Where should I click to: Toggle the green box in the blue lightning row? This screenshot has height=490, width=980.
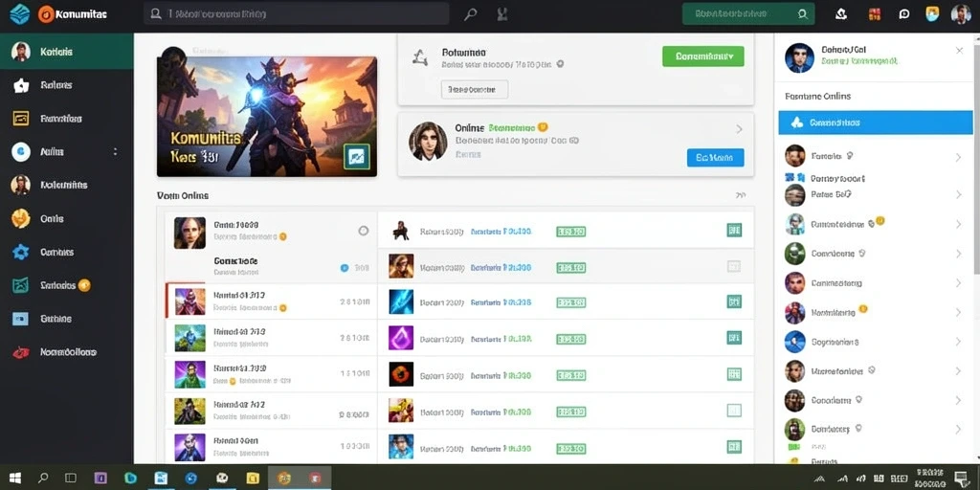pyautogui.click(x=734, y=301)
